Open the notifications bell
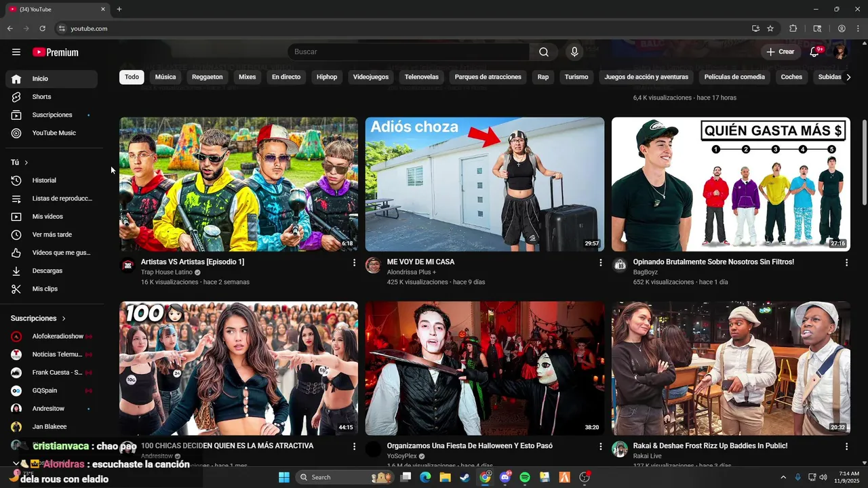This screenshot has width=868, height=488. [x=815, y=52]
